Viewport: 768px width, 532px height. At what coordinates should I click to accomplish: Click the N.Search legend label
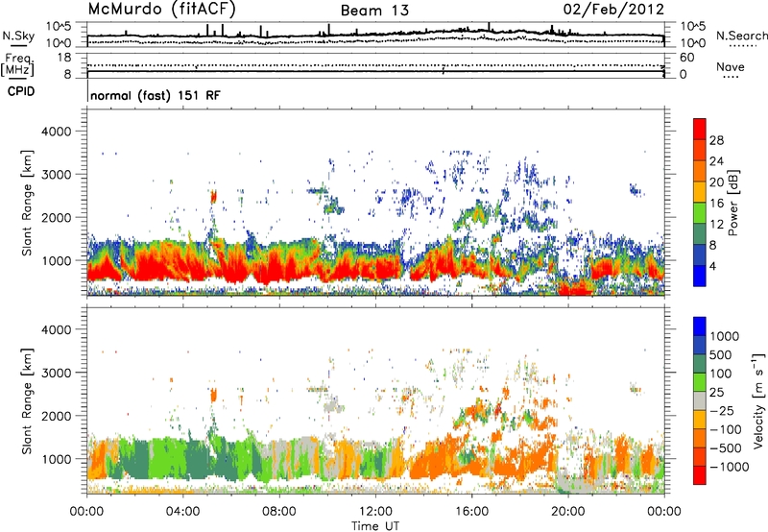(741, 36)
